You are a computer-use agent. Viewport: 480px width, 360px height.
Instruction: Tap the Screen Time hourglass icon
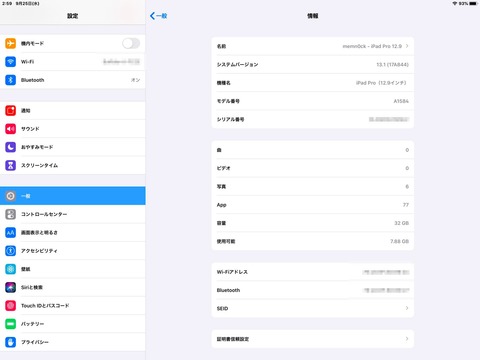(10, 165)
